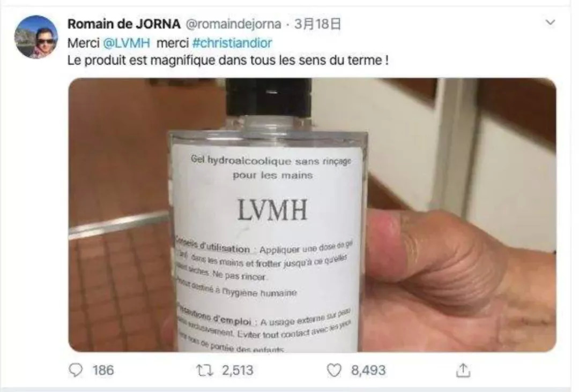The height and width of the screenshot is (392, 579).
Task: Follow the @LVMH mention link
Action: coord(127,43)
